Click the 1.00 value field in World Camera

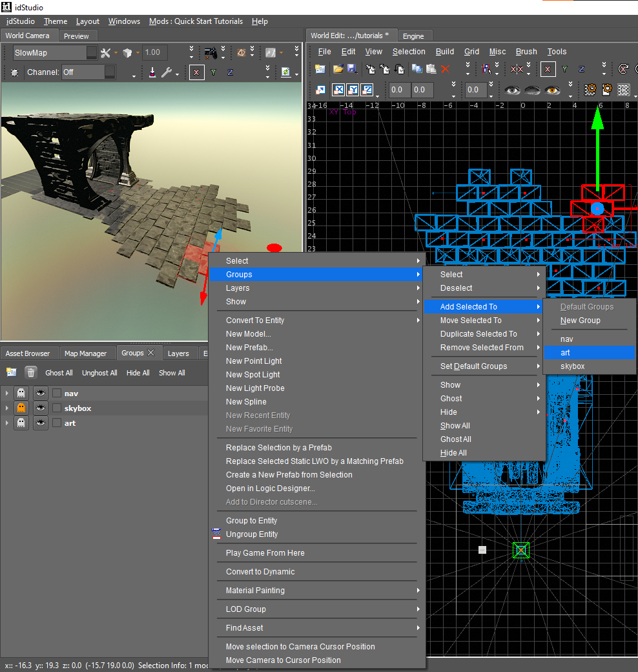click(155, 52)
